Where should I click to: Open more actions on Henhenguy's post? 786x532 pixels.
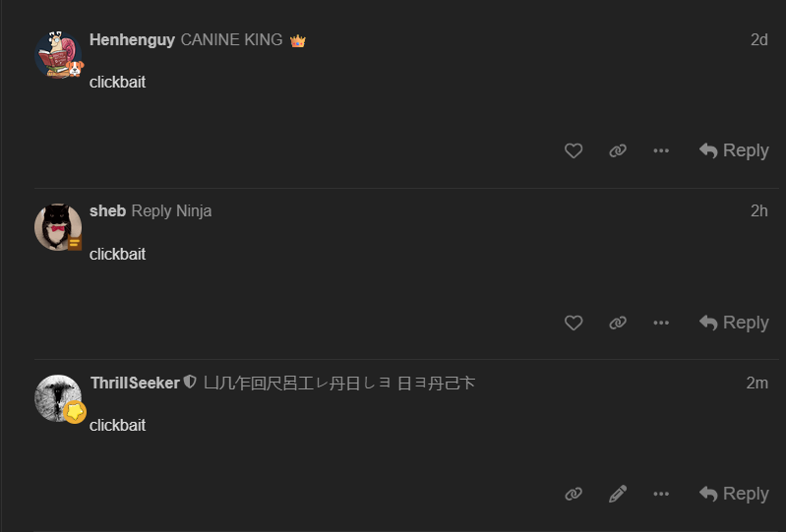pos(661,150)
